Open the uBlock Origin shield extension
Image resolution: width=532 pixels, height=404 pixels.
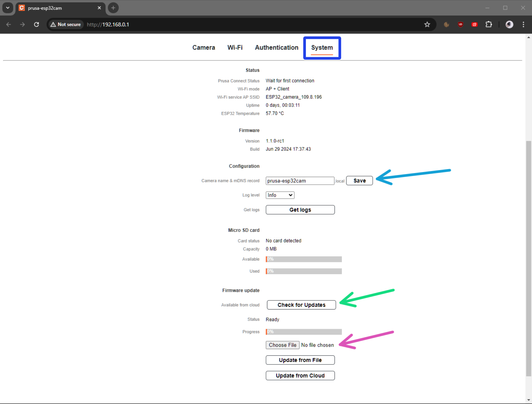pos(461,24)
